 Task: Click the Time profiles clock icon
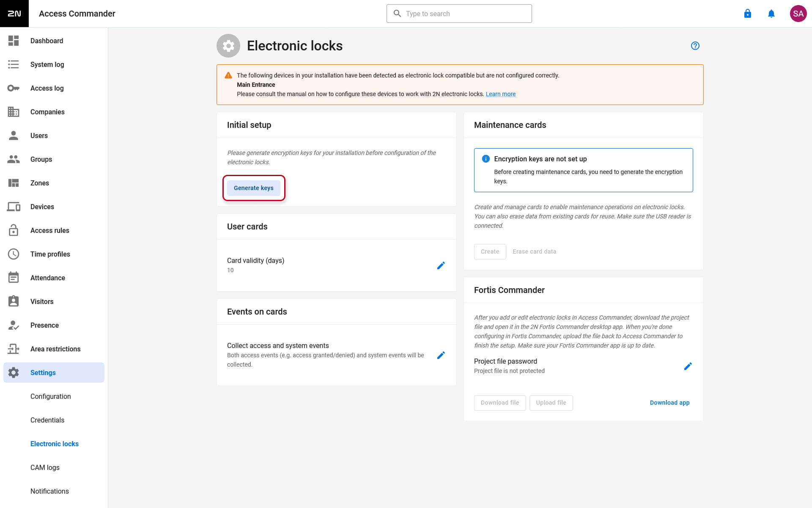(x=14, y=254)
